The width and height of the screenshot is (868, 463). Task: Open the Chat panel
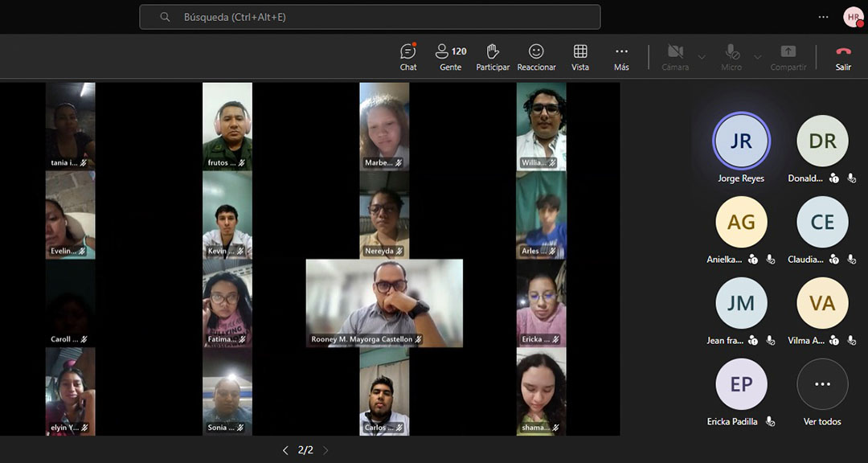click(408, 56)
